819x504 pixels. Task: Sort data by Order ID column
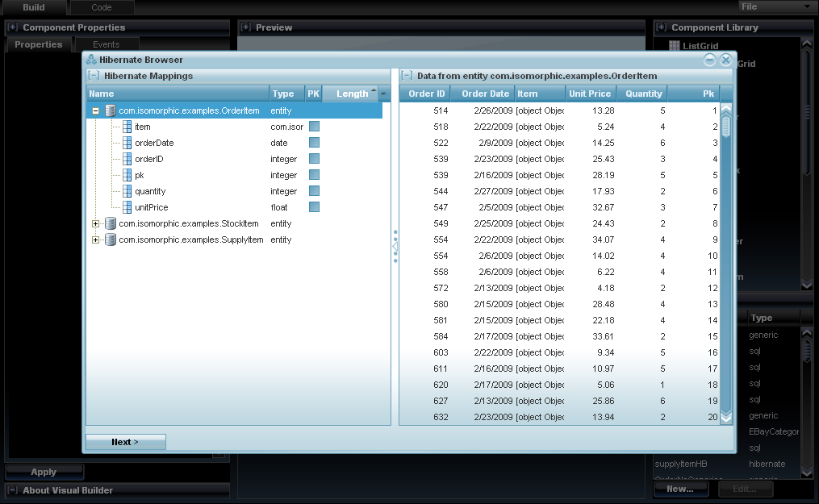tap(426, 94)
